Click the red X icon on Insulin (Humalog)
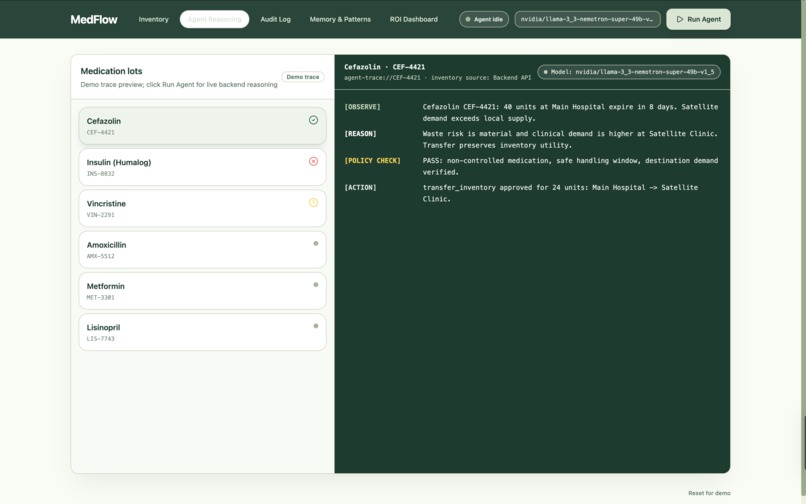The image size is (806, 504). [x=313, y=161]
